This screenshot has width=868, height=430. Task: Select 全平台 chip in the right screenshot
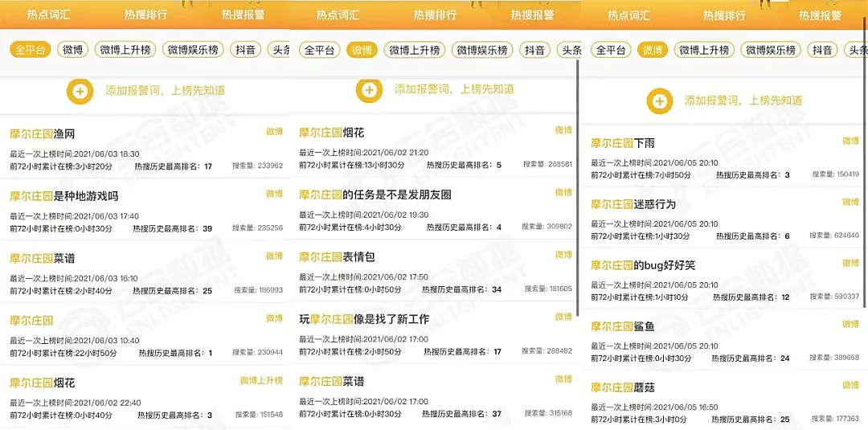point(611,51)
